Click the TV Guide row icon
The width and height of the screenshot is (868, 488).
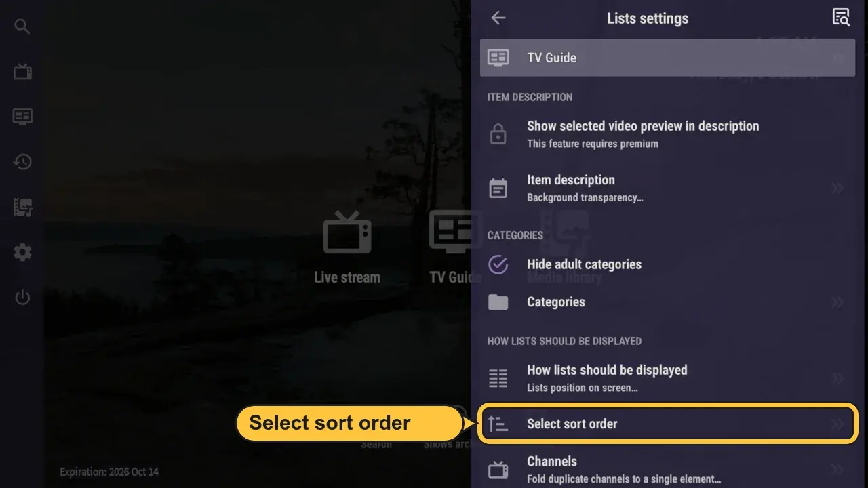[x=498, y=58]
